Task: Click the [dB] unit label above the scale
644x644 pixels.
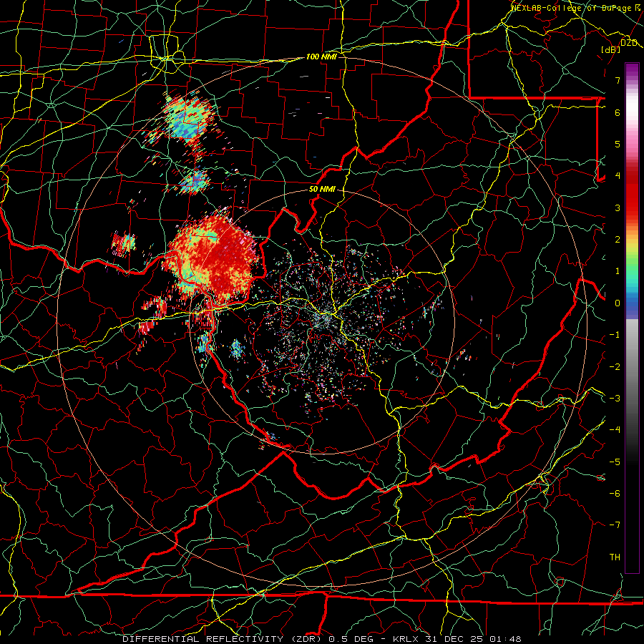Action: pos(611,49)
